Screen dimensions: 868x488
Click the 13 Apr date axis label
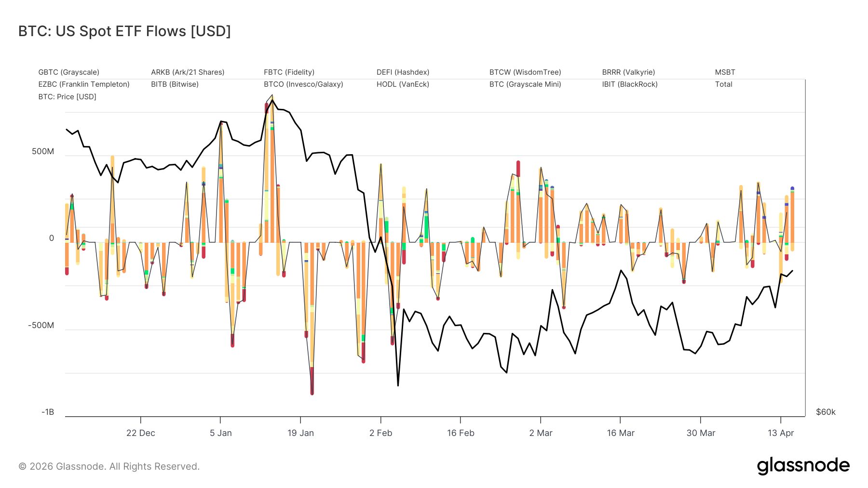pos(780,433)
